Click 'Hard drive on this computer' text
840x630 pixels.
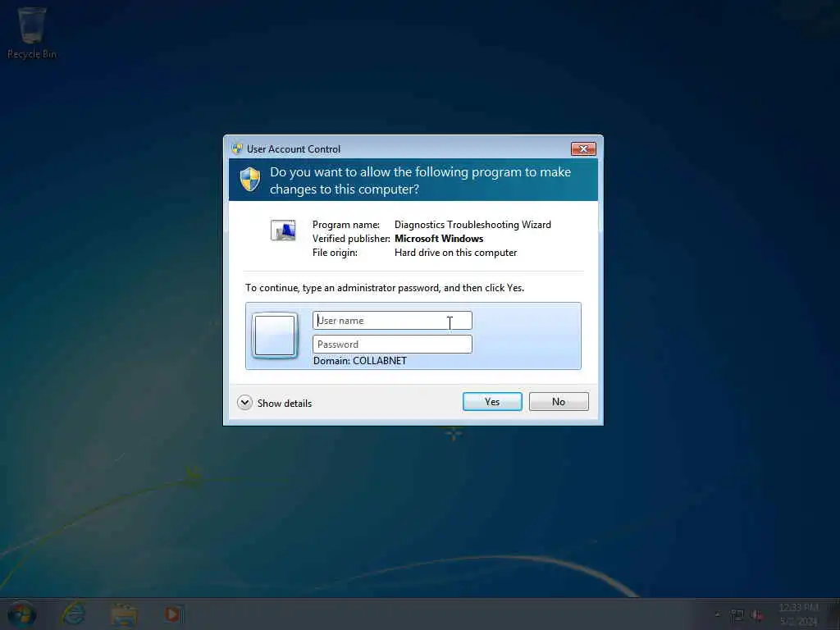[x=456, y=253]
